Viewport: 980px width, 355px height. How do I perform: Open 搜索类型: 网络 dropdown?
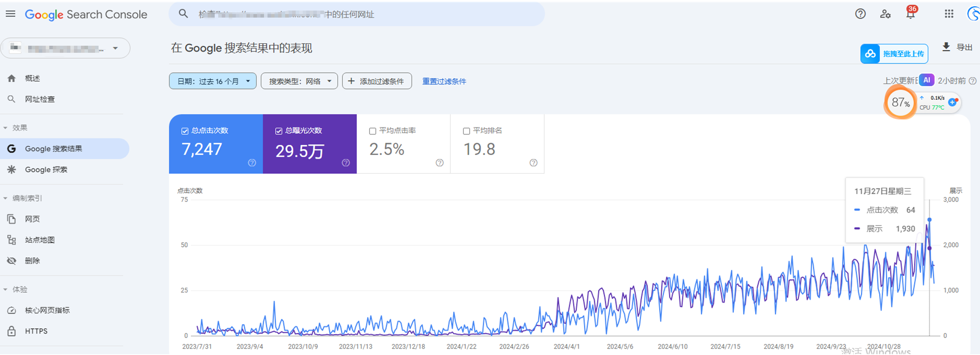point(299,81)
